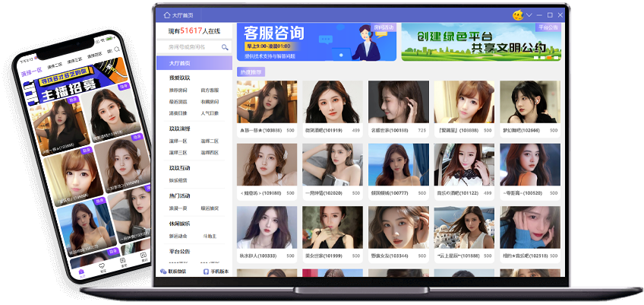Open the 手机版本 mobile version icon
This screenshot has width=644, height=305.
(206, 272)
